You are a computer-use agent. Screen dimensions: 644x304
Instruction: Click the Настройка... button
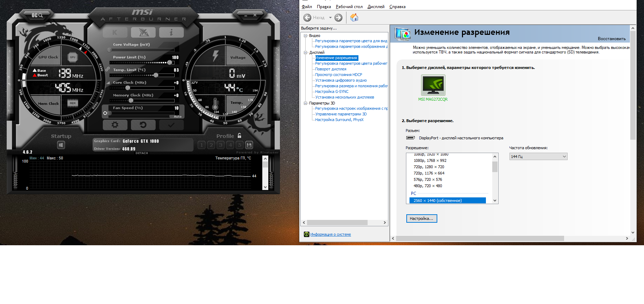pyautogui.click(x=421, y=218)
